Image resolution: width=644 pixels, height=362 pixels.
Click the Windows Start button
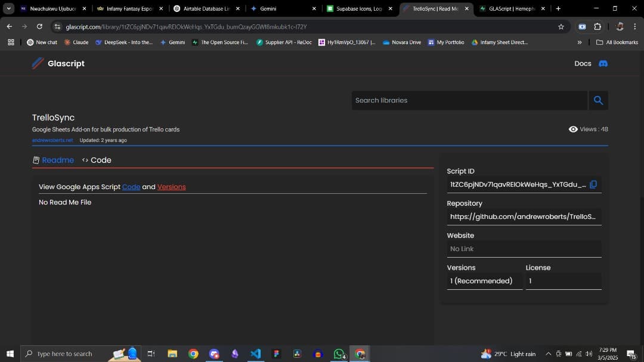pyautogui.click(x=10, y=354)
